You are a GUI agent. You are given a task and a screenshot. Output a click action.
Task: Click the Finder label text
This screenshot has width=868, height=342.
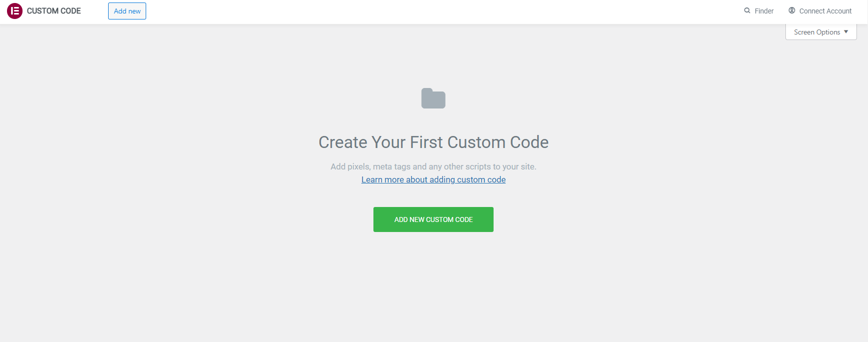pos(763,10)
